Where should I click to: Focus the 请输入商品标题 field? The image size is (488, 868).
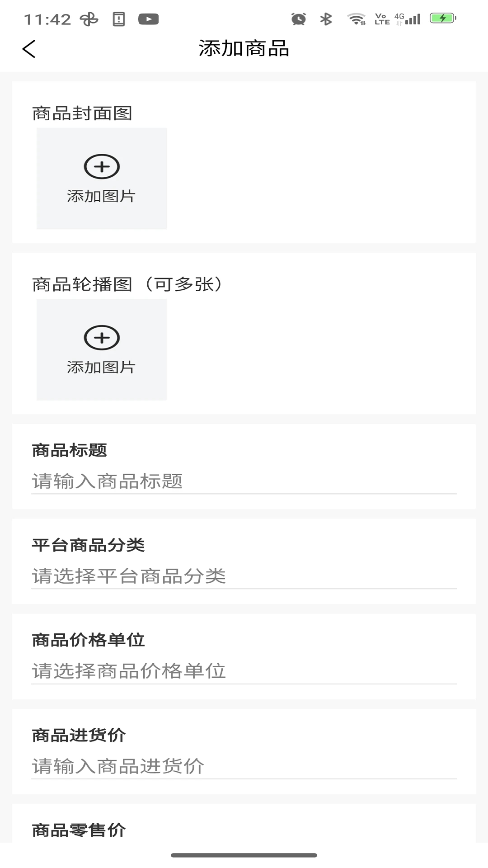coord(244,481)
